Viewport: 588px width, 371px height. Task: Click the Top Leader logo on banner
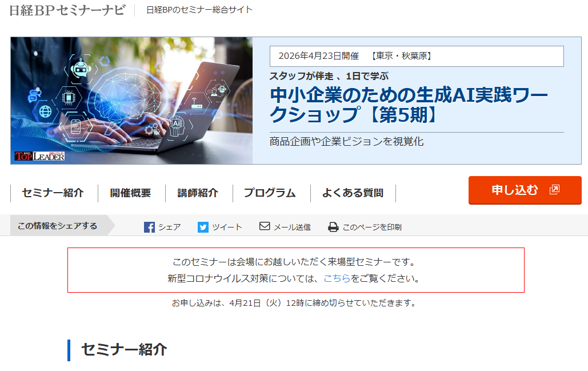39,156
